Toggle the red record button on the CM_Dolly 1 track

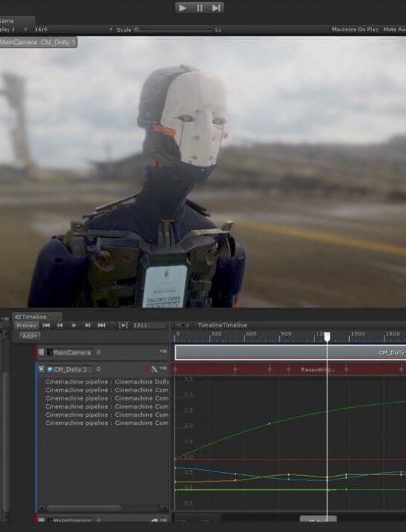146,369
